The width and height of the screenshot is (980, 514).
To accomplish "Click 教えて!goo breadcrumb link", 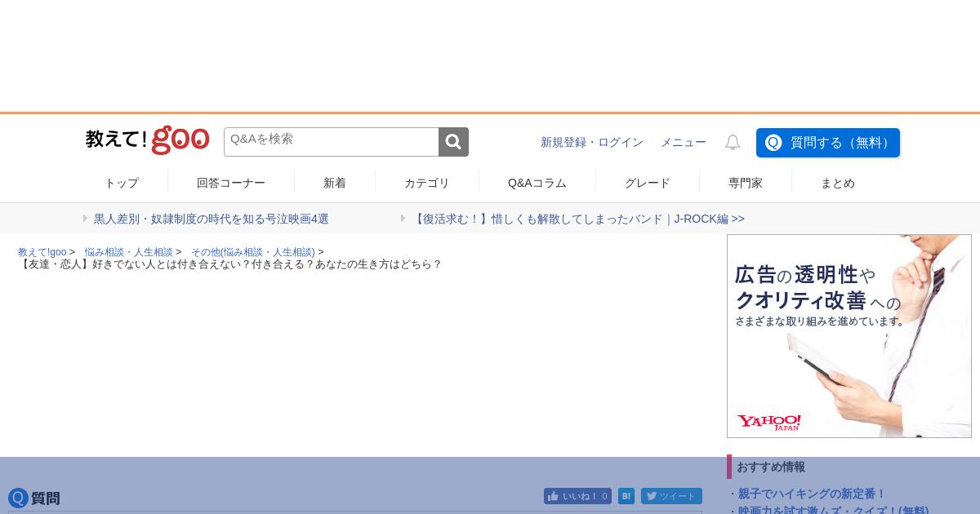I will point(42,252).
